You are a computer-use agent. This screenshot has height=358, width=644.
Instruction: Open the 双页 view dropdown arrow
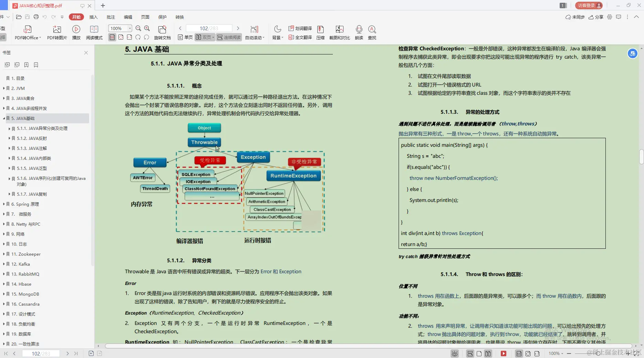[x=213, y=37]
